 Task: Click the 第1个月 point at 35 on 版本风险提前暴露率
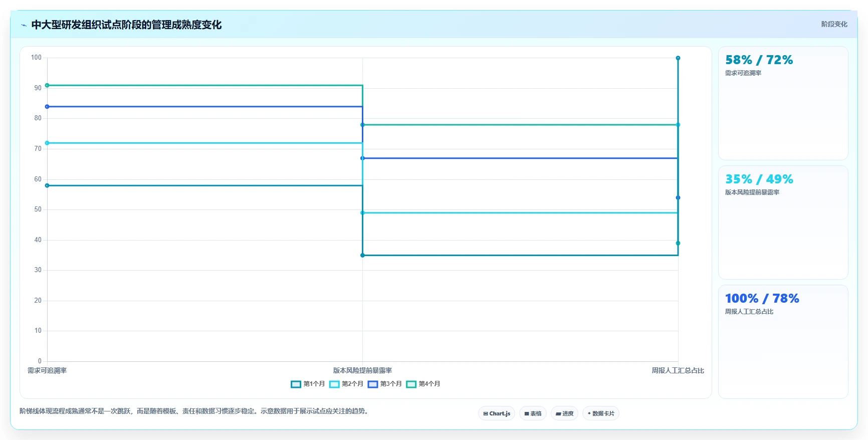(362, 255)
